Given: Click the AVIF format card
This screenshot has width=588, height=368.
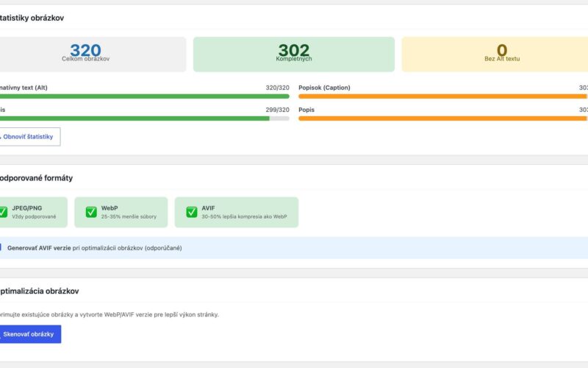Looking at the screenshot, I should tap(236, 212).
